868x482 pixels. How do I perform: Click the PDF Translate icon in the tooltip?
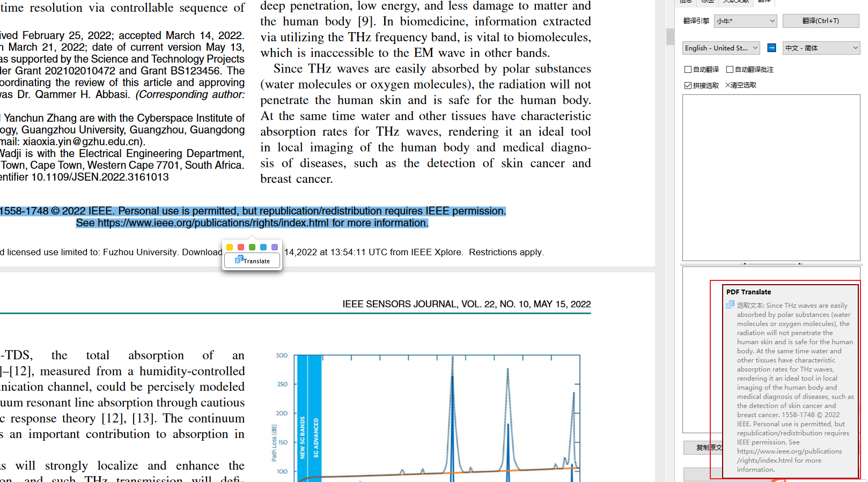(730, 305)
